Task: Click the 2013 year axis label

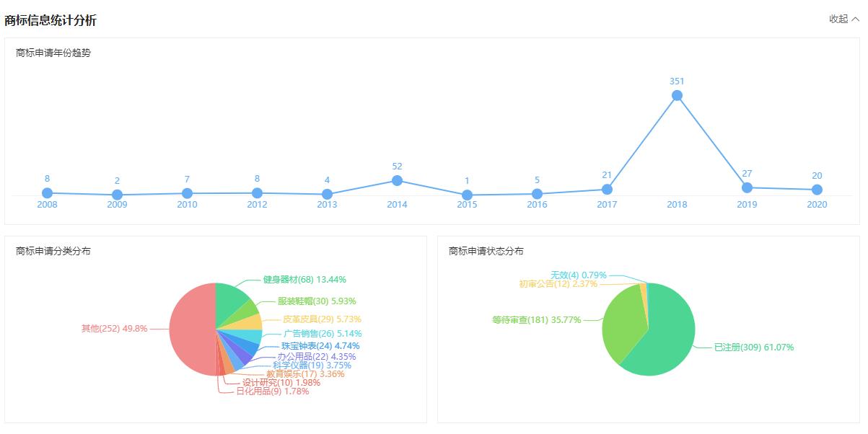Action: click(x=327, y=204)
